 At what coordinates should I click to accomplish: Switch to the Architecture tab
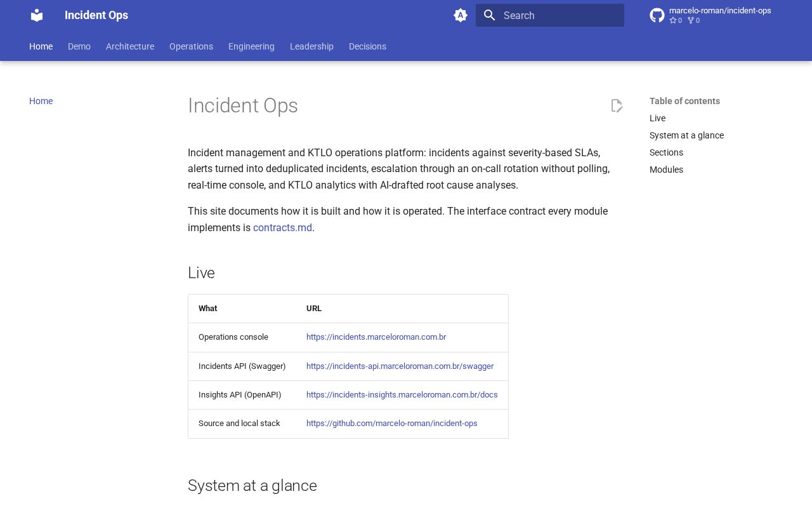[x=130, y=46]
